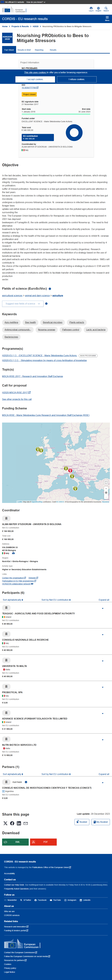Image resolution: width=112 pixels, height=980 pixels.
Task: Share page on X (Twitter) icon
Action: coord(5,823)
